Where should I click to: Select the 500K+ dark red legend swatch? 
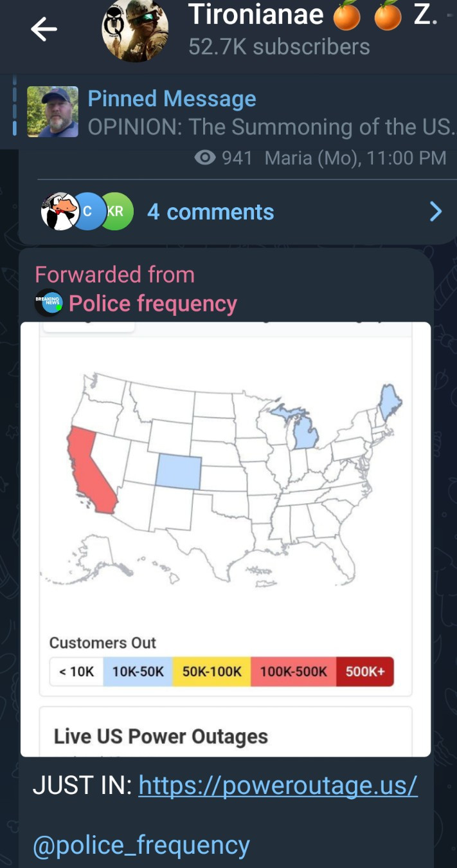tap(364, 671)
